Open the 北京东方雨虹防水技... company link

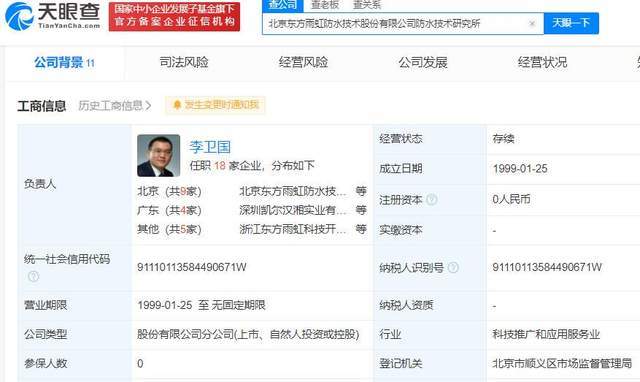(293, 191)
